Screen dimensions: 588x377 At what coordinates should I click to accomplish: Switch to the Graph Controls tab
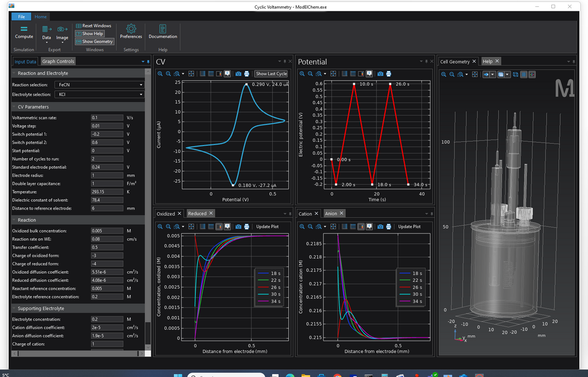pos(58,61)
